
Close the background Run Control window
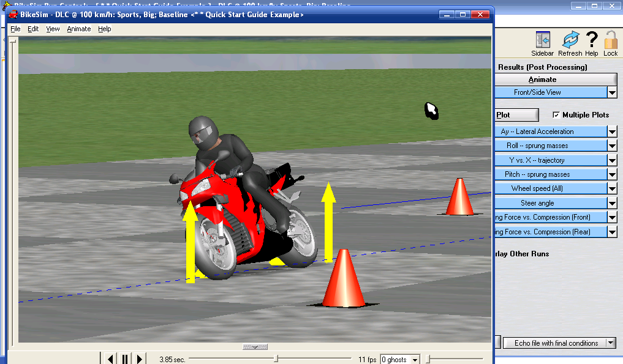tap(612, 6)
